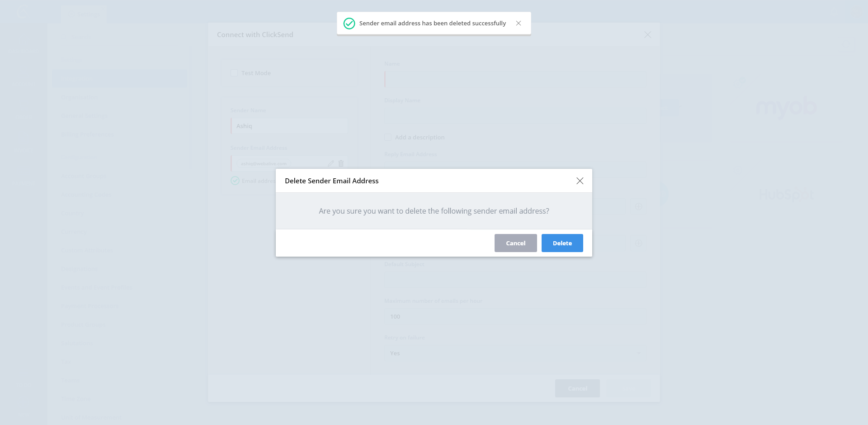Dismiss the deletion success notification
The height and width of the screenshot is (425, 868).
[x=519, y=23]
